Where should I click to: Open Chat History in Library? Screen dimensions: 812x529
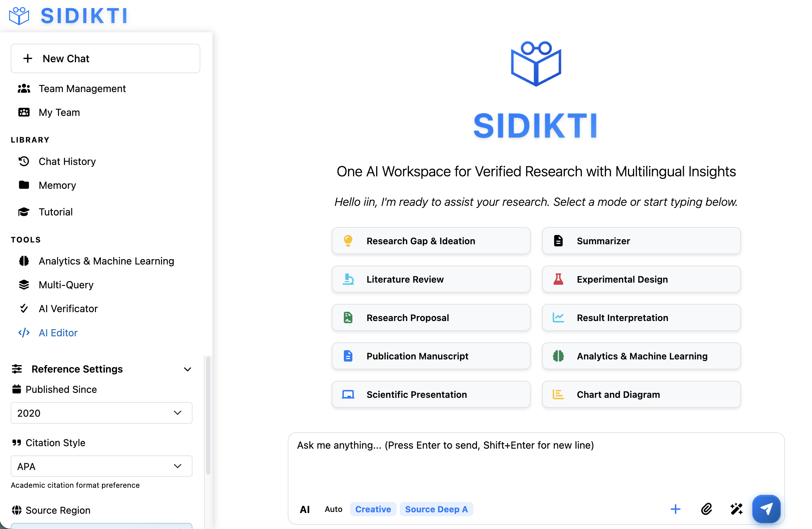point(67,161)
